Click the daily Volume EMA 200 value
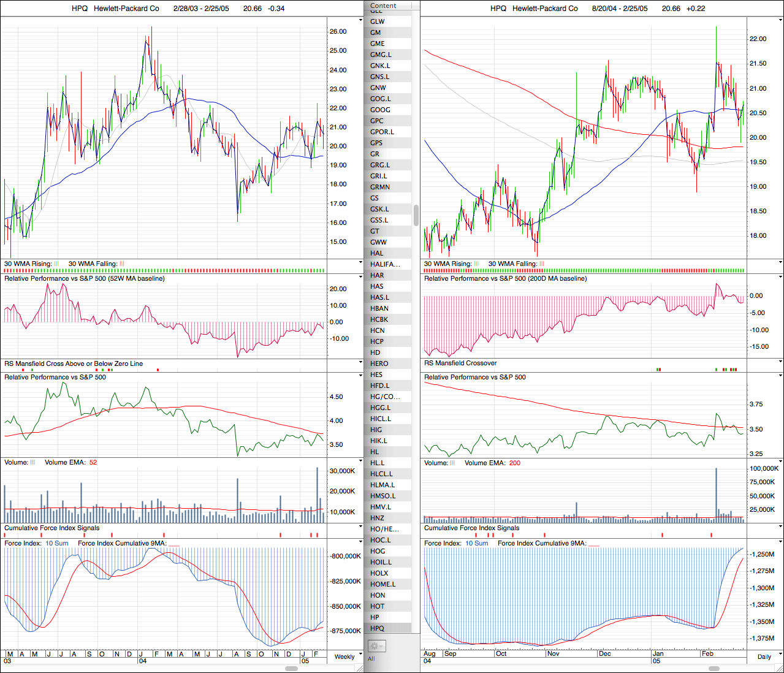784x673 pixels. (514, 463)
